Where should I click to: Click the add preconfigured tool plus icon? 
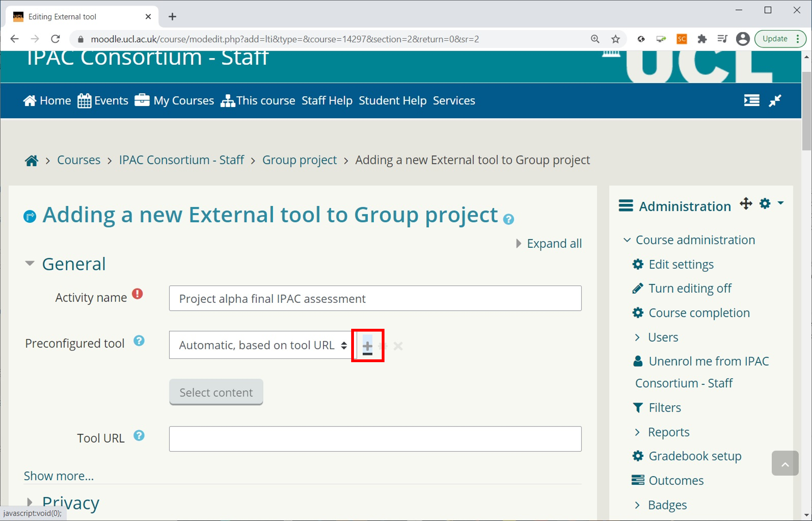[367, 346]
